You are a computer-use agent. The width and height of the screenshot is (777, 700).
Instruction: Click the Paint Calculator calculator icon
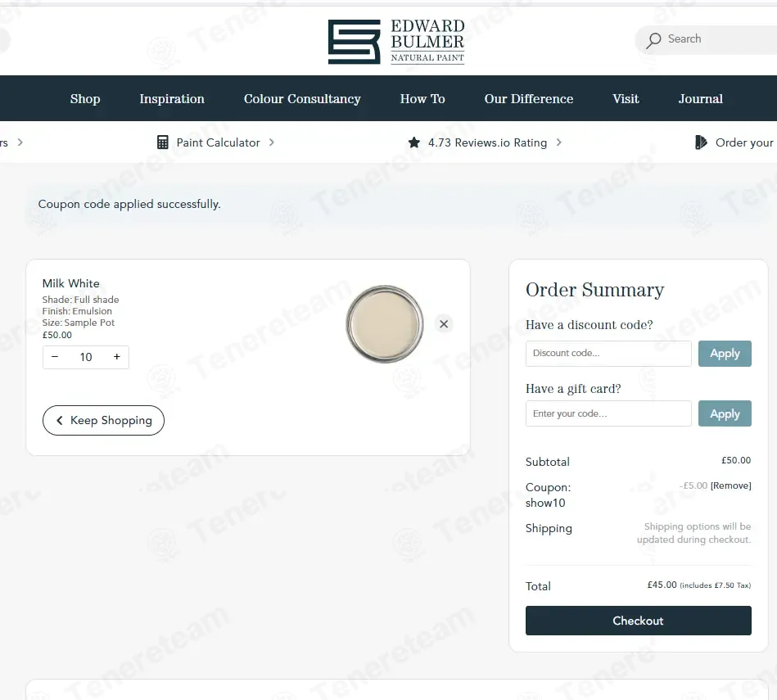pyautogui.click(x=163, y=142)
